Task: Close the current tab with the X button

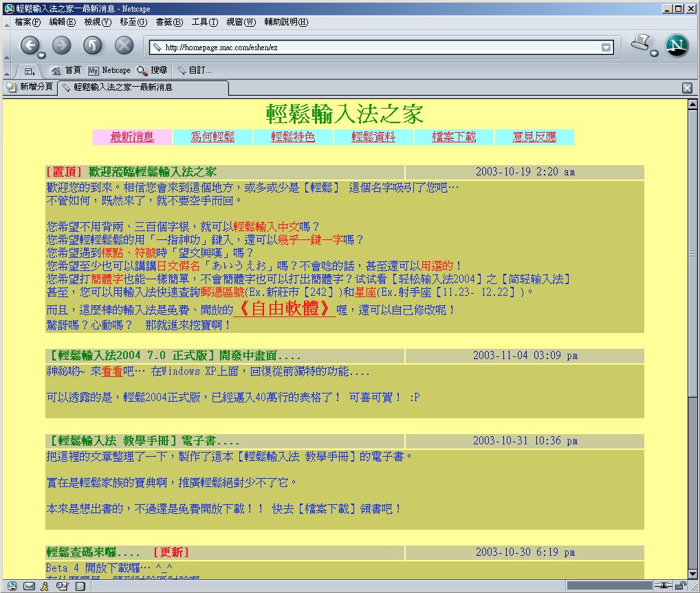Action: 687,88
